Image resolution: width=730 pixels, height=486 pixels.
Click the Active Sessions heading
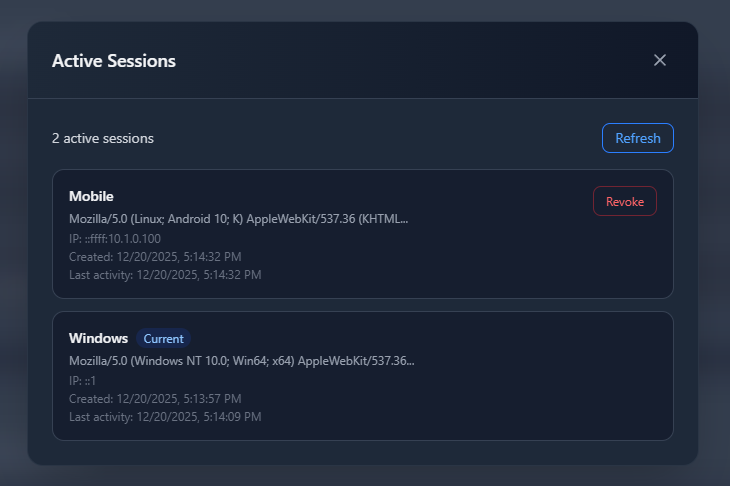pos(114,61)
